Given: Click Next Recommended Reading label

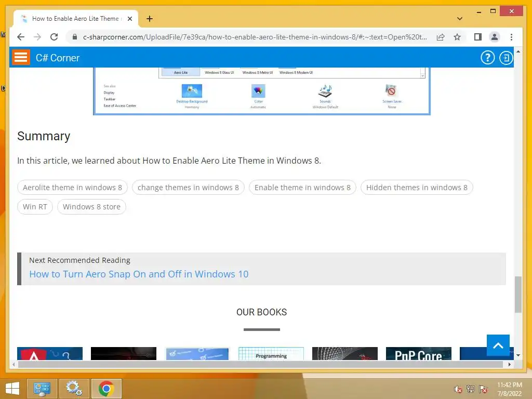Looking at the screenshot, I should [x=79, y=260].
